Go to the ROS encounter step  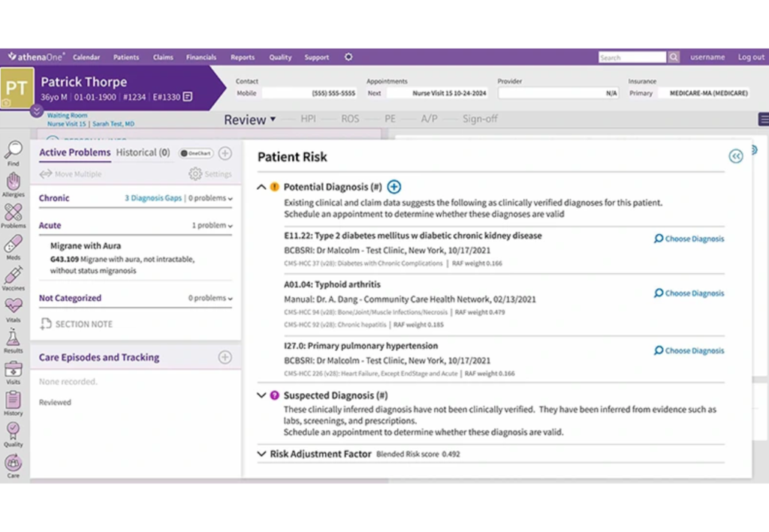click(350, 119)
